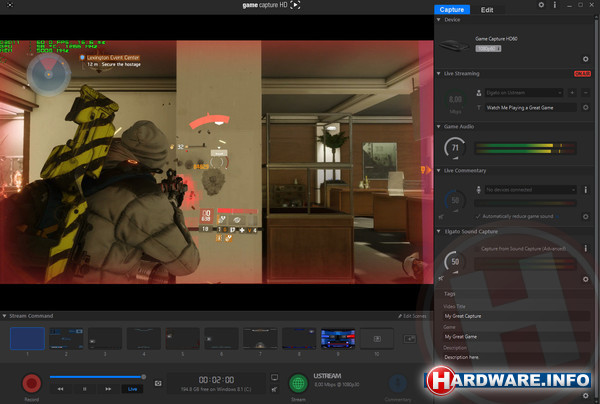Open the settings gear in the title bar

click(541, 5)
